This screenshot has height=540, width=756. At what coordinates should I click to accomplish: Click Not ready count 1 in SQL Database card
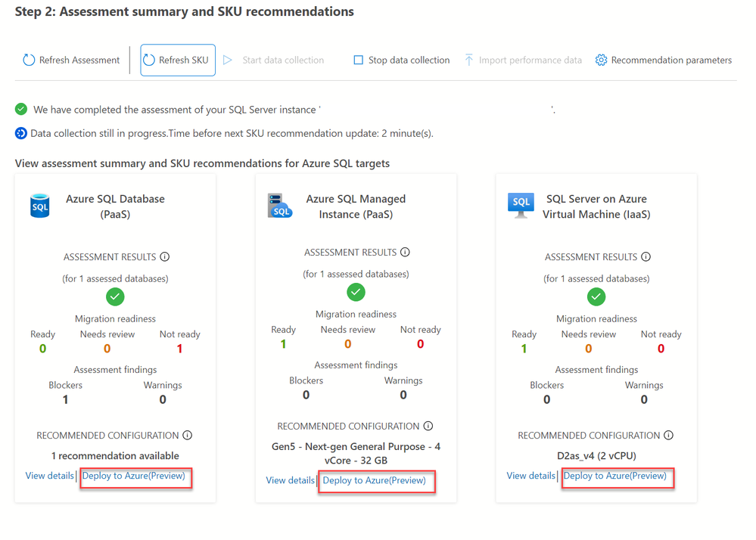tap(180, 349)
